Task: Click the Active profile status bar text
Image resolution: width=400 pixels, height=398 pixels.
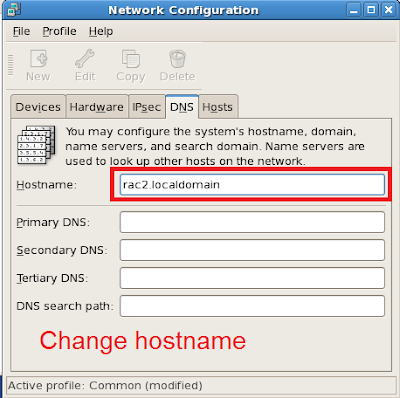Action: 105,386
